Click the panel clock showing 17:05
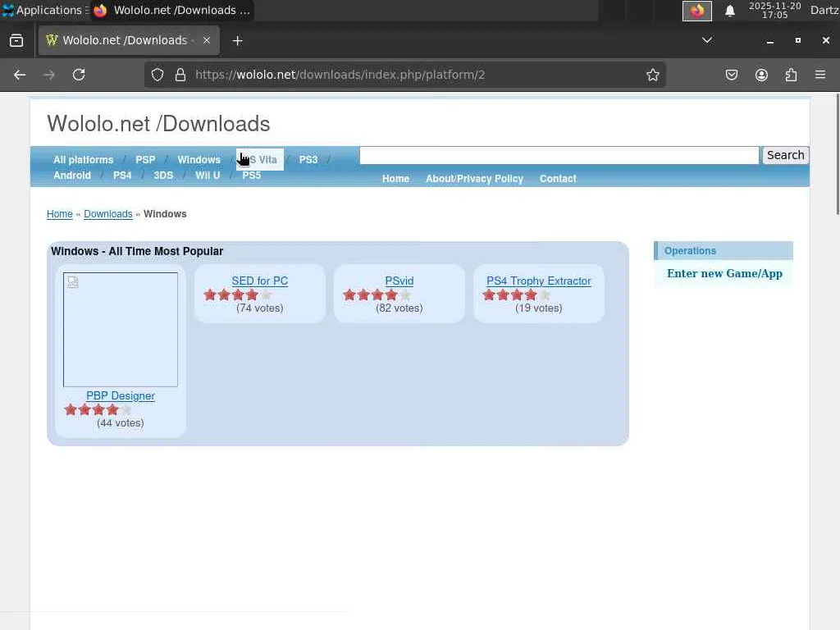Image resolution: width=840 pixels, height=630 pixels. pyautogui.click(x=774, y=10)
